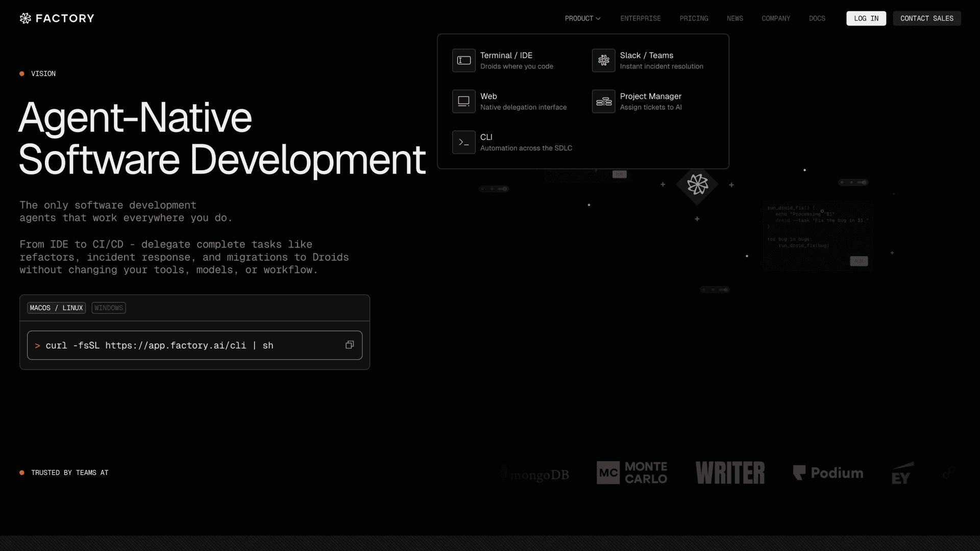
Task: Go to the Pricing page
Action: click(694, 18)
